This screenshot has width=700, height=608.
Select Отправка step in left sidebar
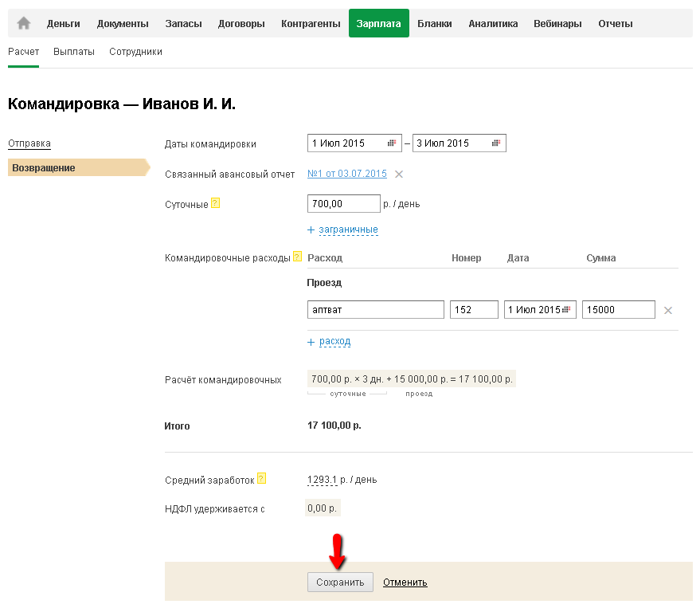coord(29,143)
